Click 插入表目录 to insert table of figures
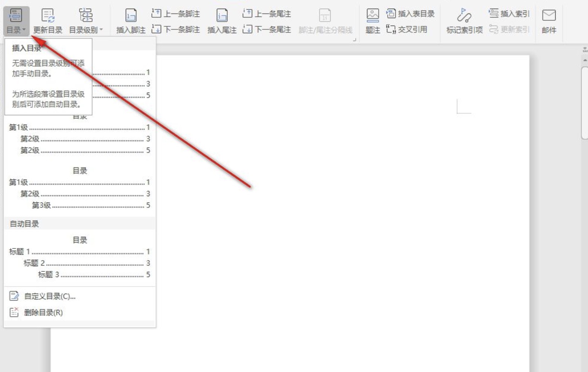 pos(410,14)
